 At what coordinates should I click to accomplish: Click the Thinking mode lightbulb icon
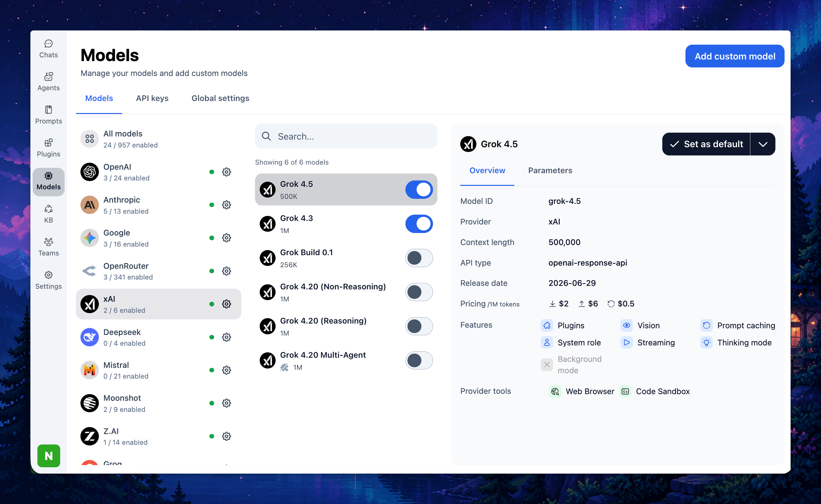(x=706, y=342)
